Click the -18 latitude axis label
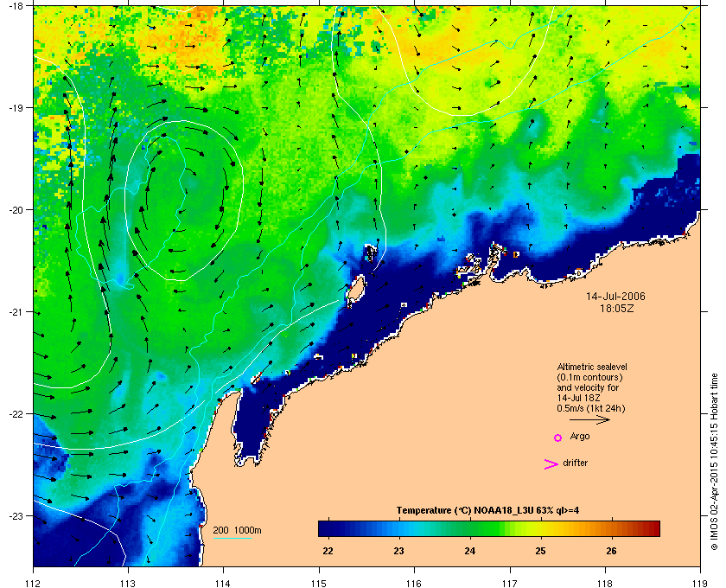The width and height of the screenshot is (726, 588). [x=16, y=6]
